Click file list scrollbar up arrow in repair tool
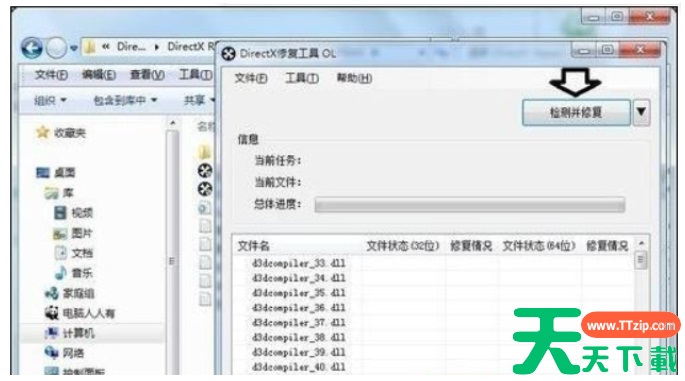This screenshot has height=381, width=685. pos(641,243)
